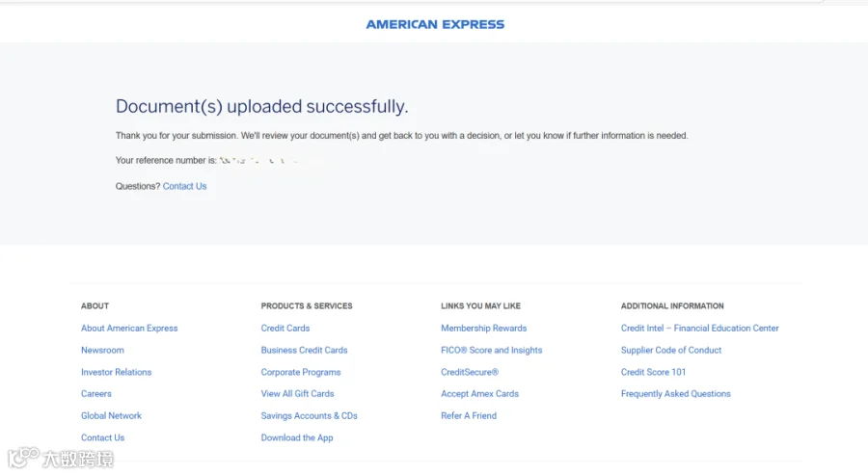Select the Global Network link
Image resolution: width=868 pixels, height=475 pixels.
tap(111, 416)
